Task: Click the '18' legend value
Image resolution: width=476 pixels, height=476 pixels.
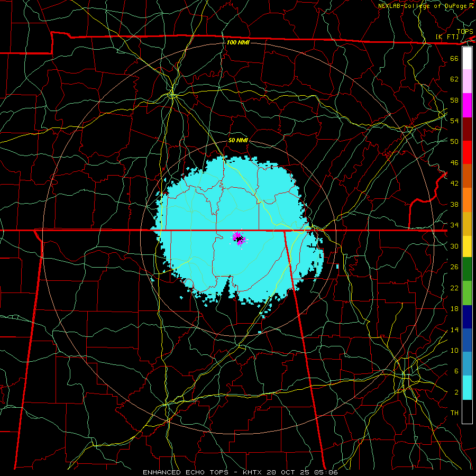Action: (454, 309)
